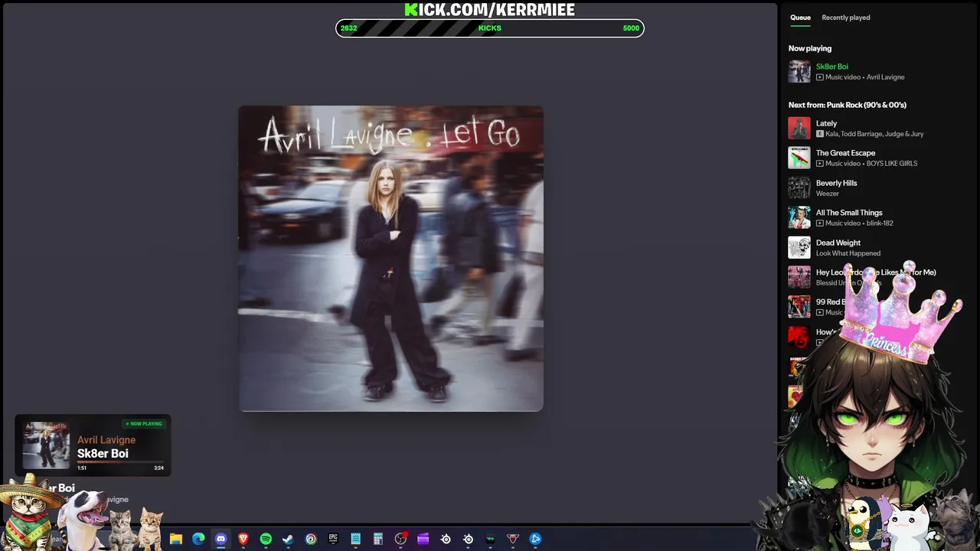The height and width of the screenshot is (551, 980).
Task: Click the now playing widget progress bar
Action: (120, 462)
